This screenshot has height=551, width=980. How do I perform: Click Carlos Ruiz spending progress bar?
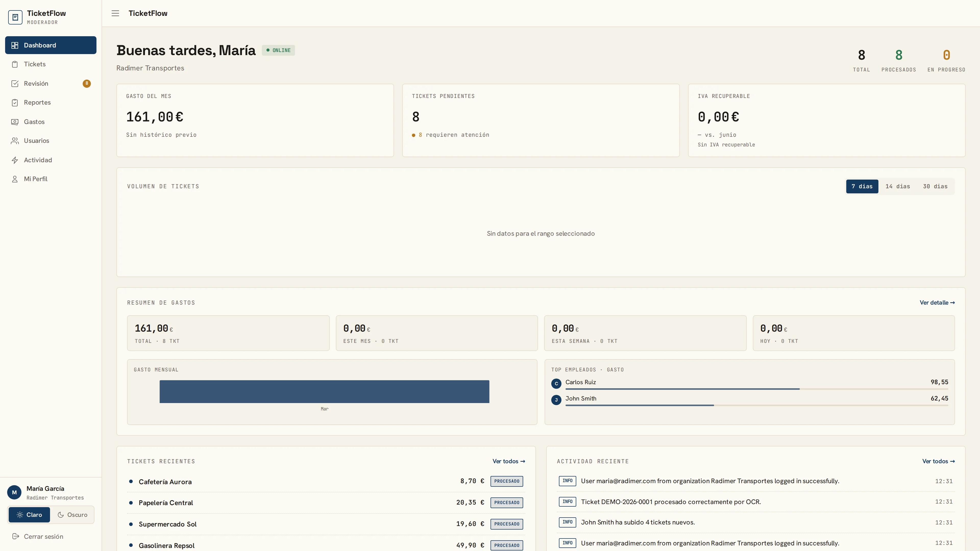tap(757, 389)
